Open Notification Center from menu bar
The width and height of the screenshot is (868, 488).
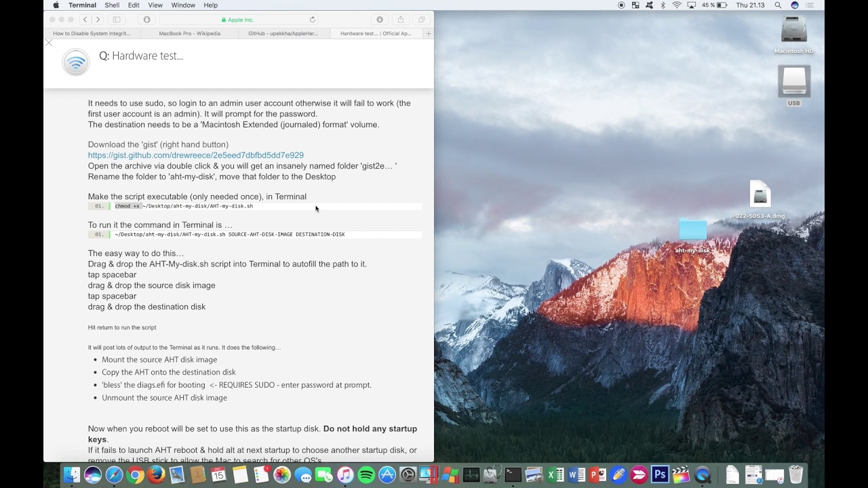[x=810, y=5]
